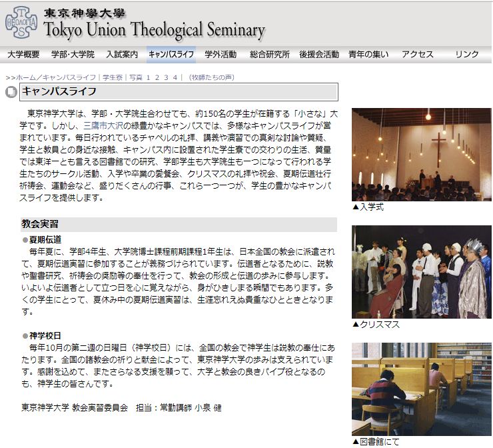Click the 図書館にて library photo
Viewport: 493px width, 448px height.
pos(421,389)
